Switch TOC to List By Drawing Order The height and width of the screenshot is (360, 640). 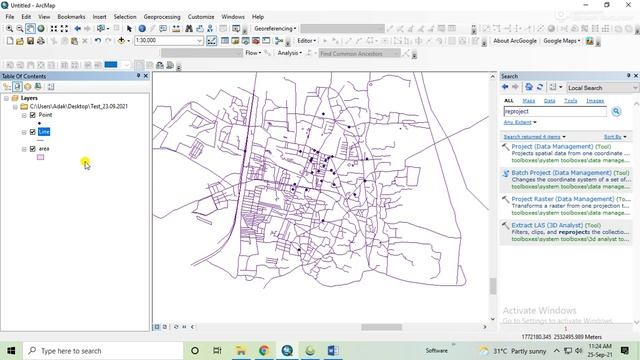pos(7,87)
